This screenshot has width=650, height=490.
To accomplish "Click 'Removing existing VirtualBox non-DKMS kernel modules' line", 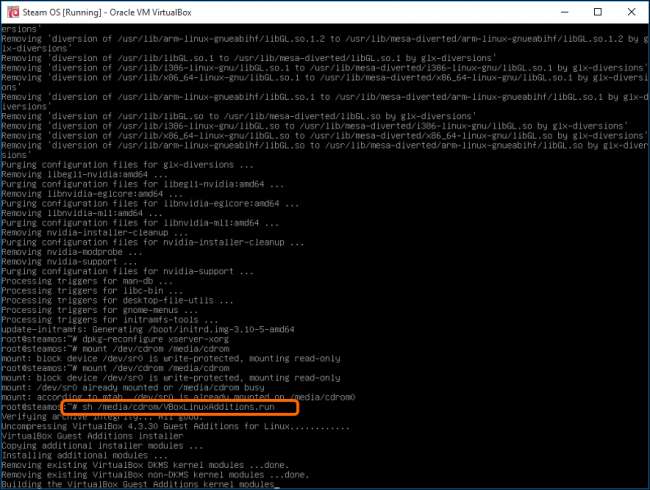I will (155, 475).
